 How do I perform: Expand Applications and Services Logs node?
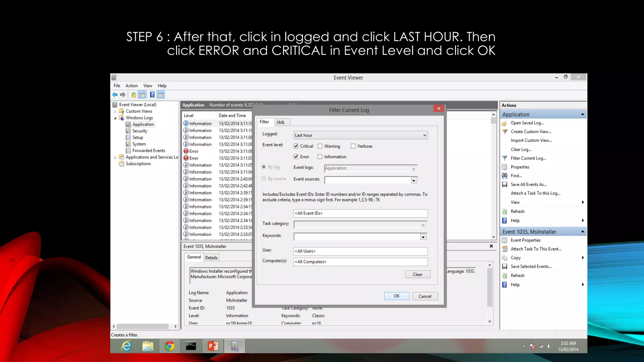115,157
